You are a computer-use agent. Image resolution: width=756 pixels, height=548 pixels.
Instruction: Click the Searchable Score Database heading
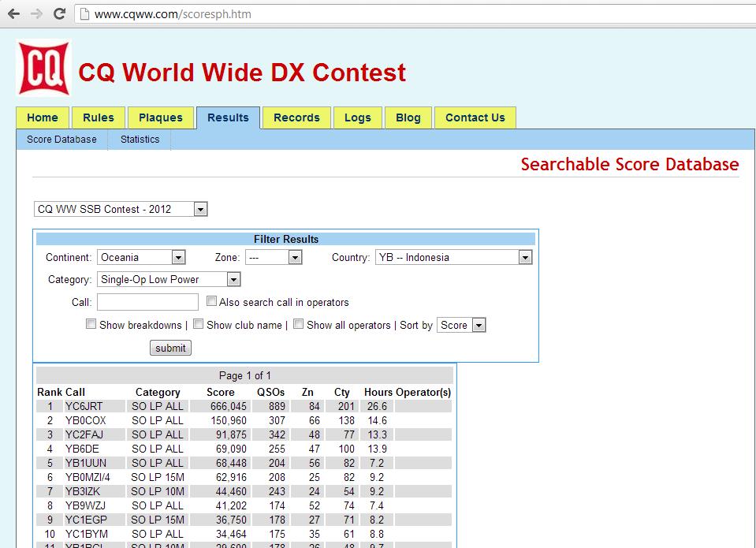(630, 165)
